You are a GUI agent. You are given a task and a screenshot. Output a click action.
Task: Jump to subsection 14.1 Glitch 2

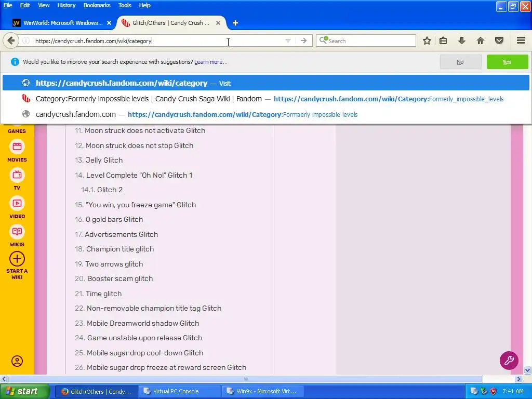pyautogui.click(x=102, y=190)
